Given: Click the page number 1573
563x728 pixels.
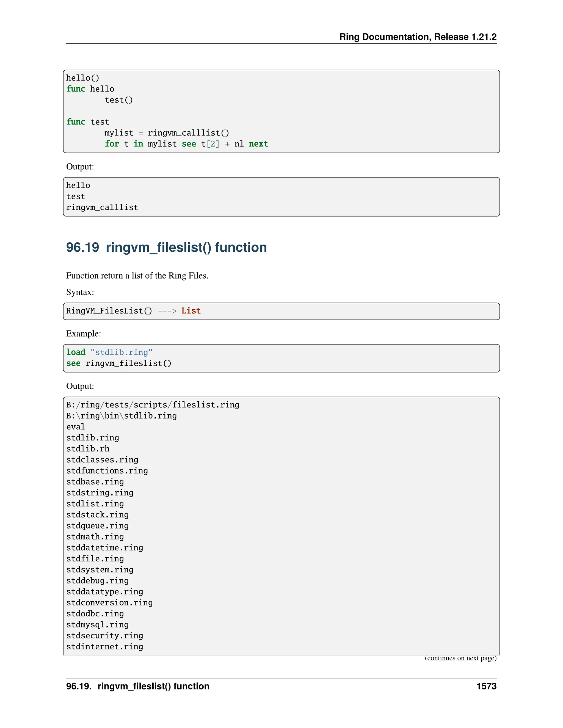Looking at the screenshot, I should click(x=486, y=686).
